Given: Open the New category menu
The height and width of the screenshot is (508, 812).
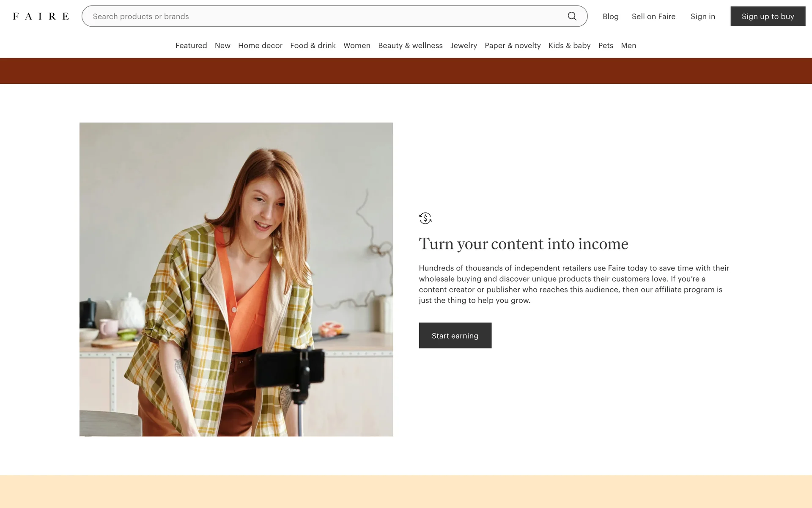Looking at the screenshot, I should [x=222, y=45].
